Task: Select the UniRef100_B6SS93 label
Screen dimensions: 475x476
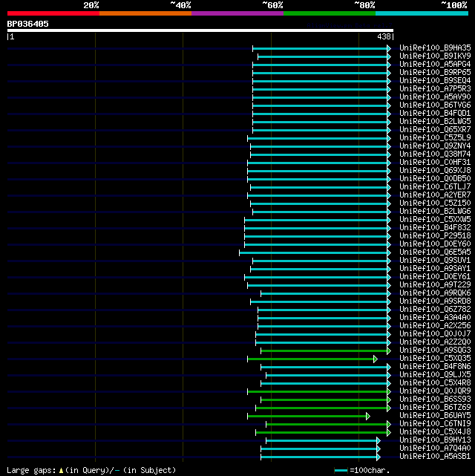Action: tap(435, 400)
